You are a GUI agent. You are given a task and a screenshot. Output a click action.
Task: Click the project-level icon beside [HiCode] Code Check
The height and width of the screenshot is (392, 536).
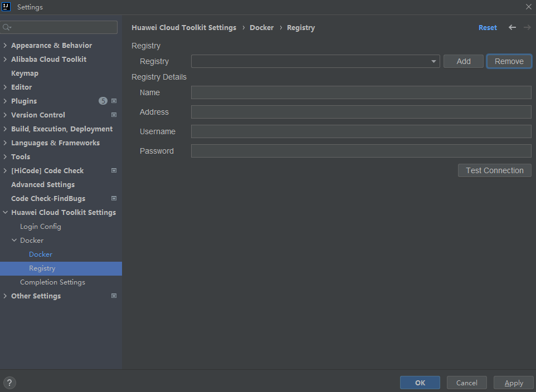tap(114, 170)
